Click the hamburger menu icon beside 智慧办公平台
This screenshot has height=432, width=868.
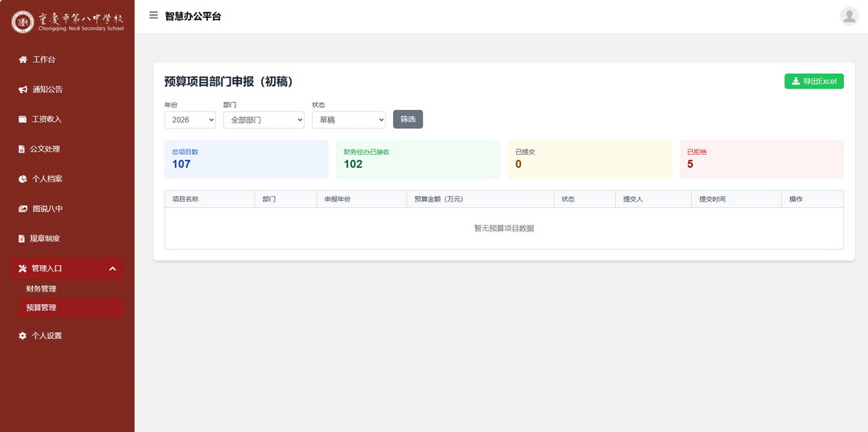154,15
